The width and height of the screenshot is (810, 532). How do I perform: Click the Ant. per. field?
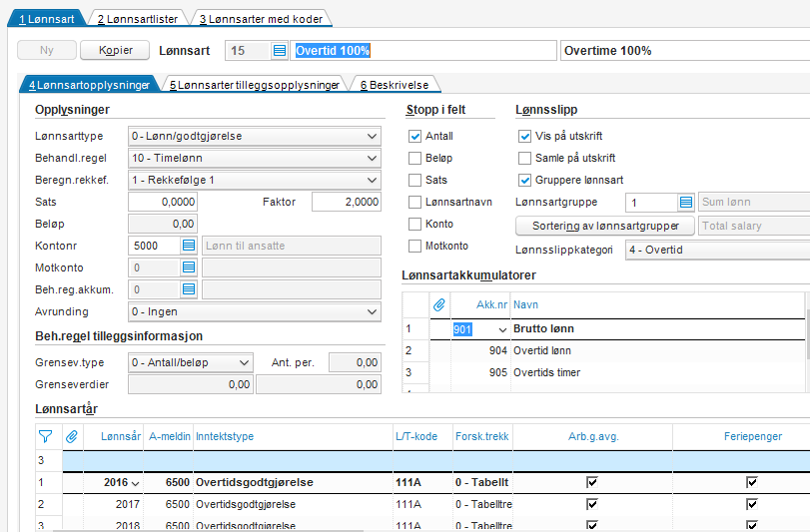coord(355,362)
